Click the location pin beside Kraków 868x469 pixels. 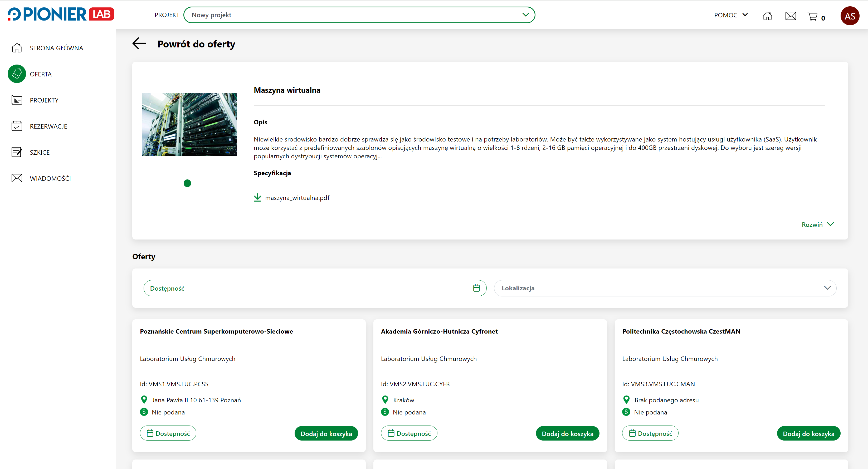(385, 400)
